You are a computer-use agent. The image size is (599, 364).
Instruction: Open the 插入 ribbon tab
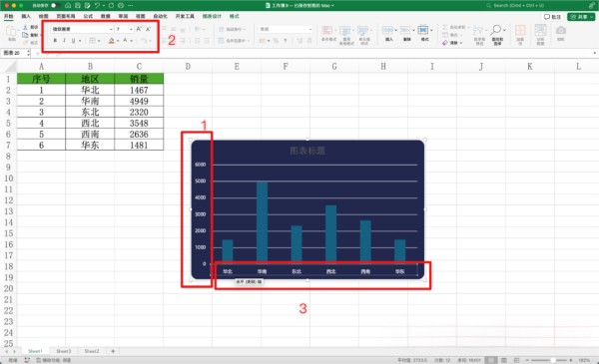pos(26,16)
